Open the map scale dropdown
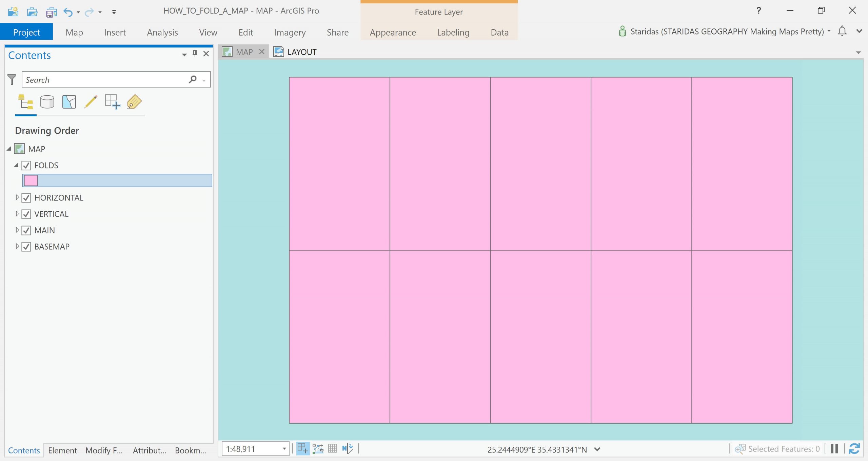The image size is (868, 461). [284, 449]
